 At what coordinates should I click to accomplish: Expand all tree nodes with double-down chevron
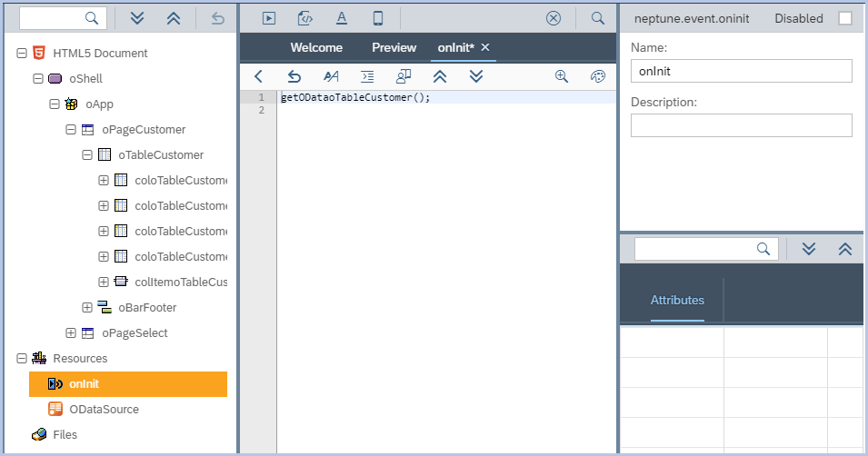point(137,18)
